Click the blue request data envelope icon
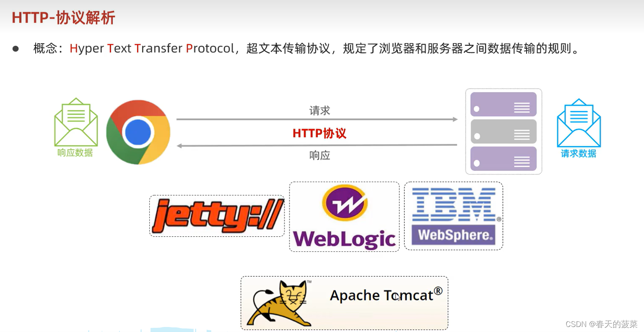Viewport: 644px width, 332px height. point(579,123)
